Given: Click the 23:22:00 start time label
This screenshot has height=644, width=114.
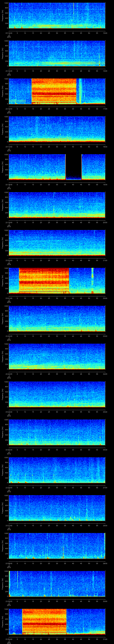Looking at the screenshot, I should pos(9,336).
